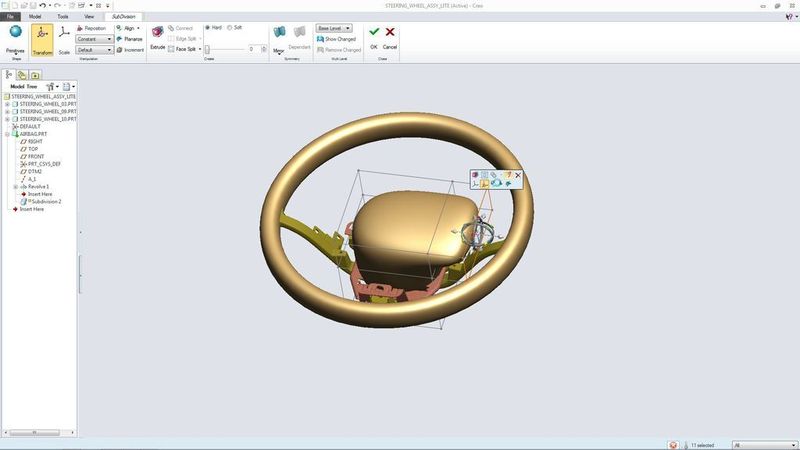This screenshot has height=450, width=800.
Task: Click the crease value spinner arrows
Action: pos(264,49)
